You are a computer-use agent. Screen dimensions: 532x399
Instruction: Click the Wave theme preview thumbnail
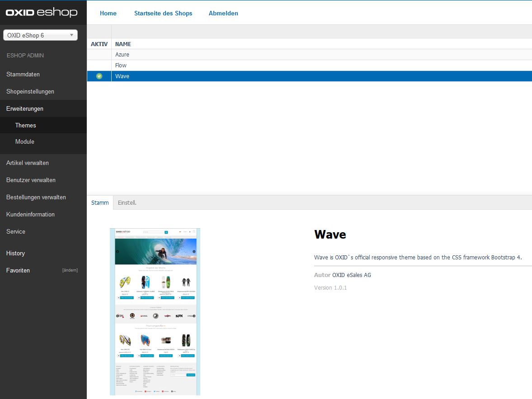155,311
